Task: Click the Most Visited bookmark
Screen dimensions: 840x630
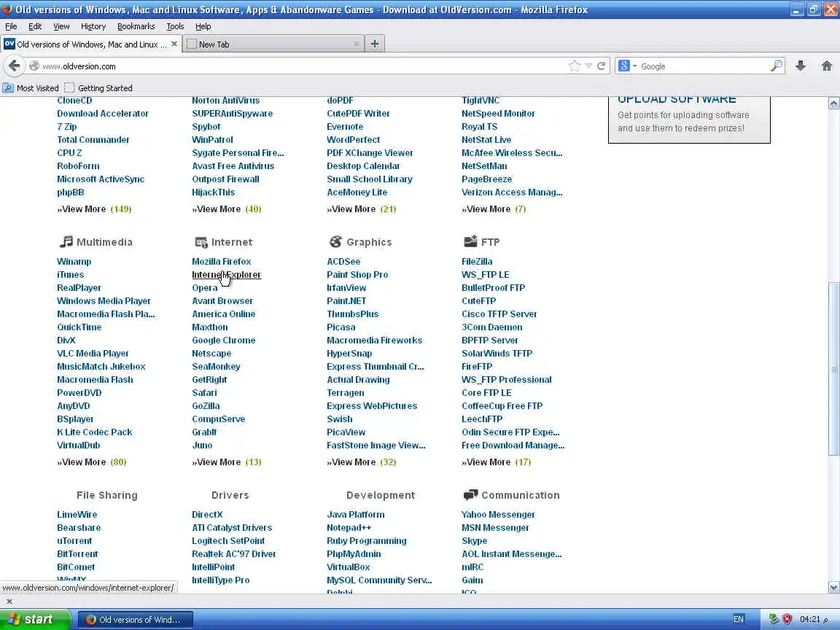Action: [x=31, y=87]
